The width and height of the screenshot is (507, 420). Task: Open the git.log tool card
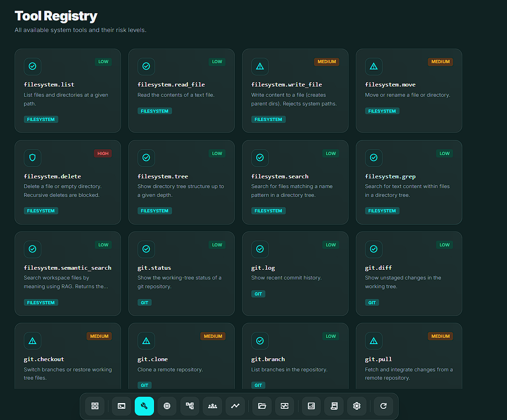[295, 274]
